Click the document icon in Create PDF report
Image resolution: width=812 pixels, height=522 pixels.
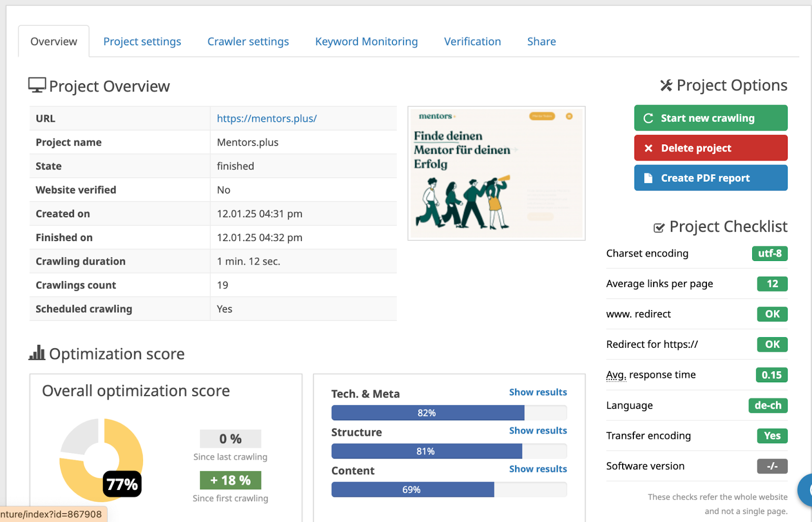(648, 178)
